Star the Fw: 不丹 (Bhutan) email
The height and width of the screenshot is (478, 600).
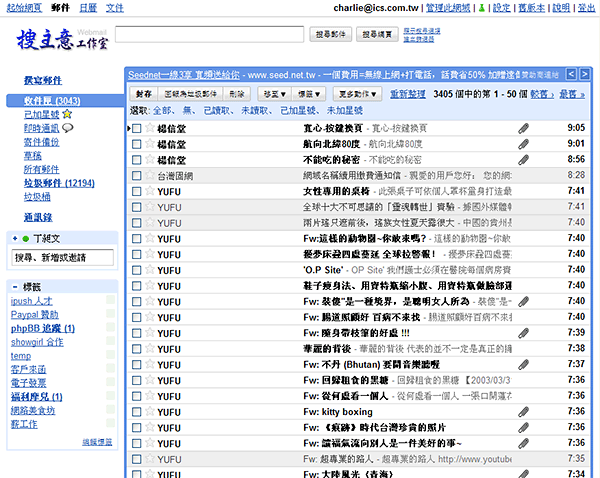[x=150, y=364]
